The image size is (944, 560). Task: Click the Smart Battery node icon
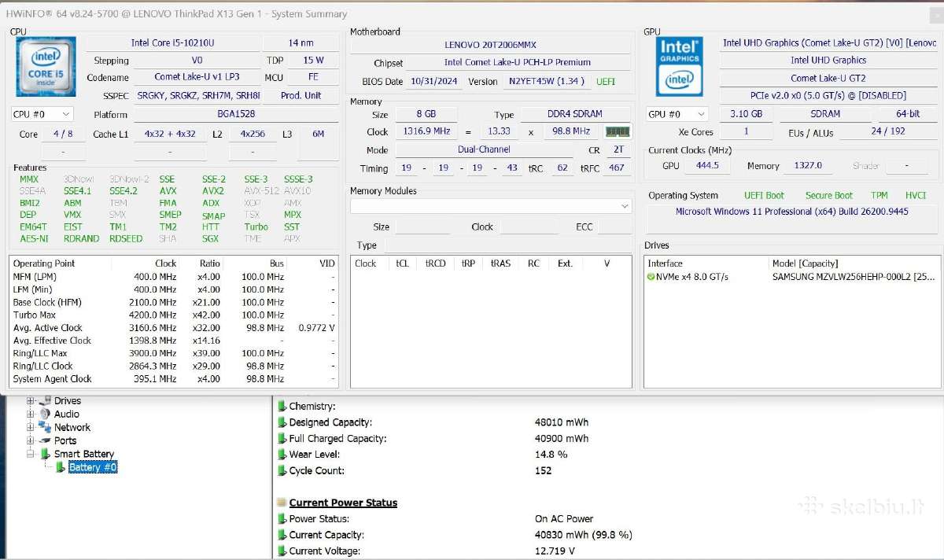45,454
